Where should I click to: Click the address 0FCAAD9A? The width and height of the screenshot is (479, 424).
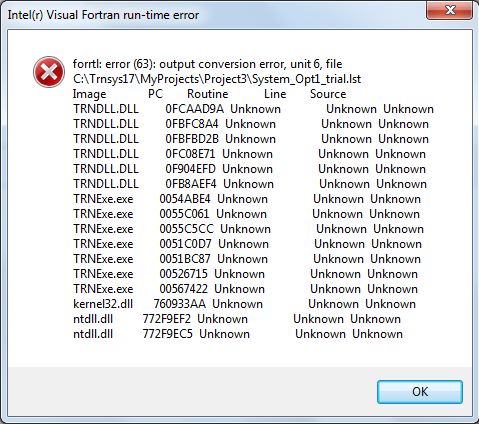click(194, 109)
